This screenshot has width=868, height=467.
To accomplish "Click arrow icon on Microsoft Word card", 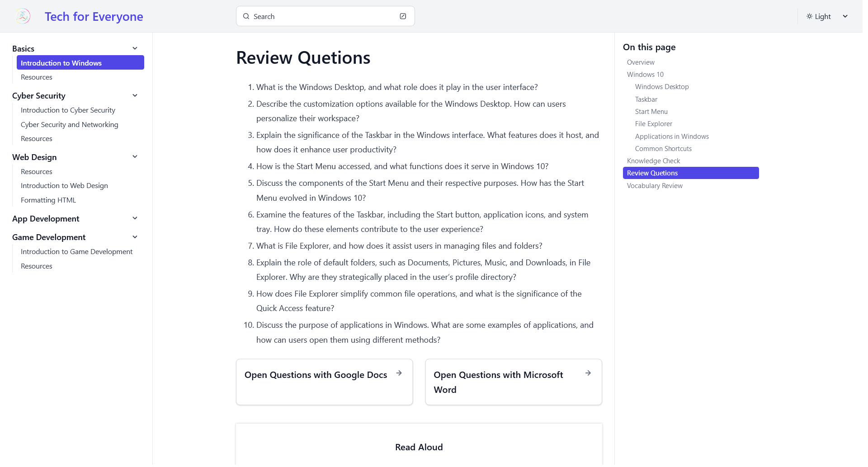I will (588, 373).
